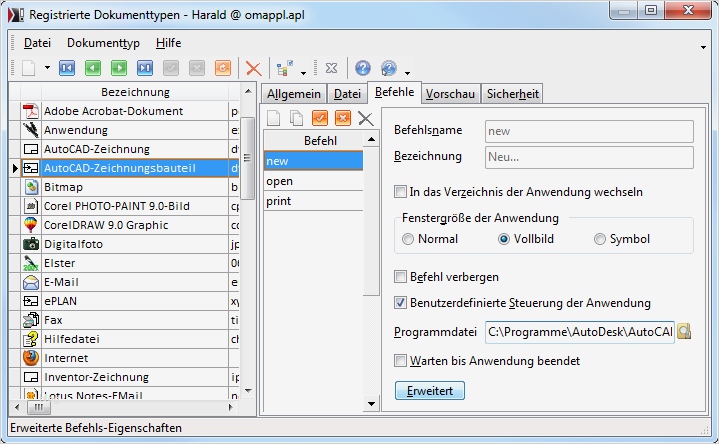
Task: Click the Befehlsname input field
Action: click(589, 132)
